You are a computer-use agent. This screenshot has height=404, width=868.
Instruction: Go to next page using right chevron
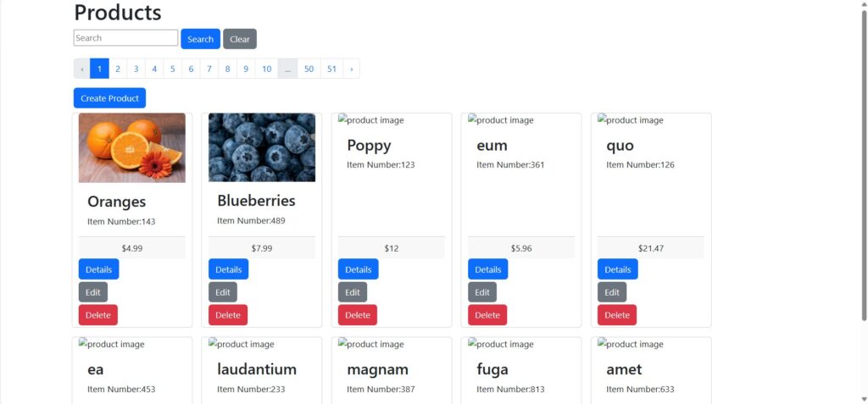(351, 69)
